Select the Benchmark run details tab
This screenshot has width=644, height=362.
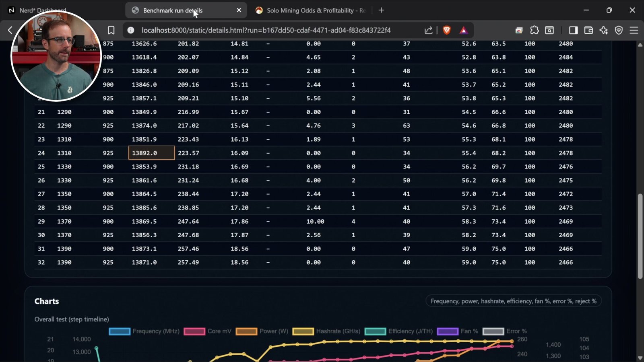186,10
